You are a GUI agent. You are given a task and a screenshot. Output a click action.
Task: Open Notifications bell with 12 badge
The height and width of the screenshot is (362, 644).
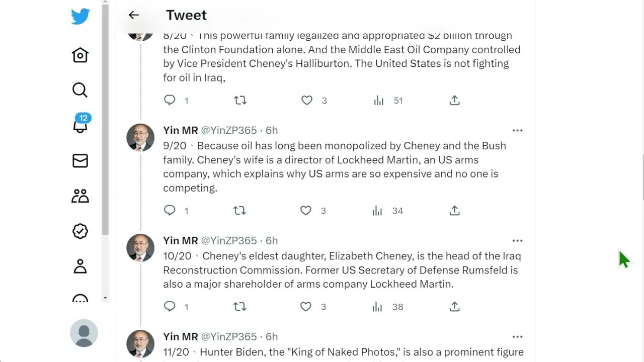80,125
